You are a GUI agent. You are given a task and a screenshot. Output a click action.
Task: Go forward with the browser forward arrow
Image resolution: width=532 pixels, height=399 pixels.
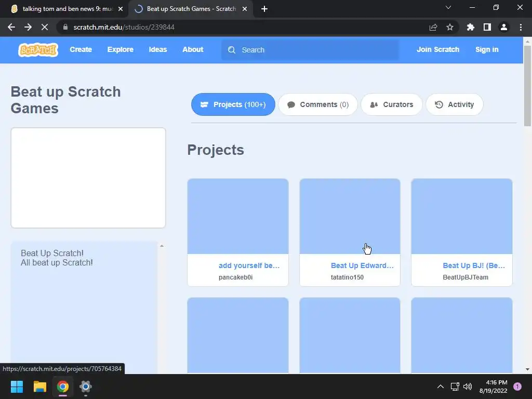click(x=28, y=27)
